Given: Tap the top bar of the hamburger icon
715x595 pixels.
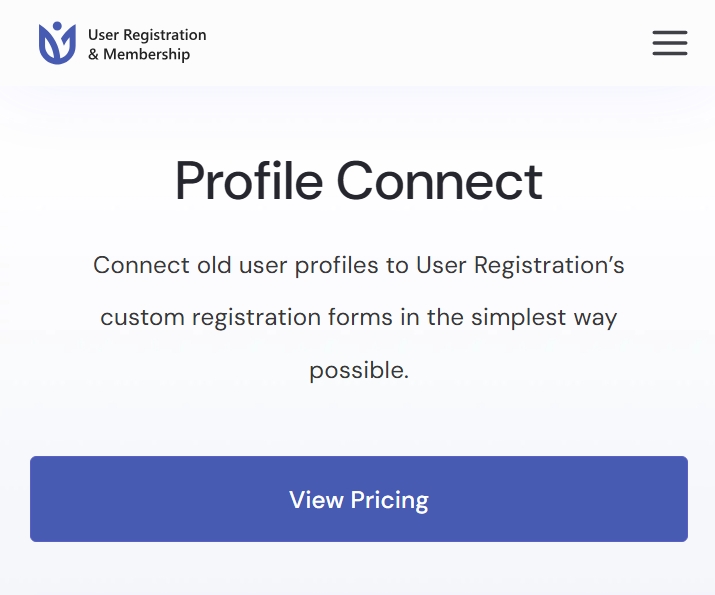Looking at the screenshot, I should (669, 32).
